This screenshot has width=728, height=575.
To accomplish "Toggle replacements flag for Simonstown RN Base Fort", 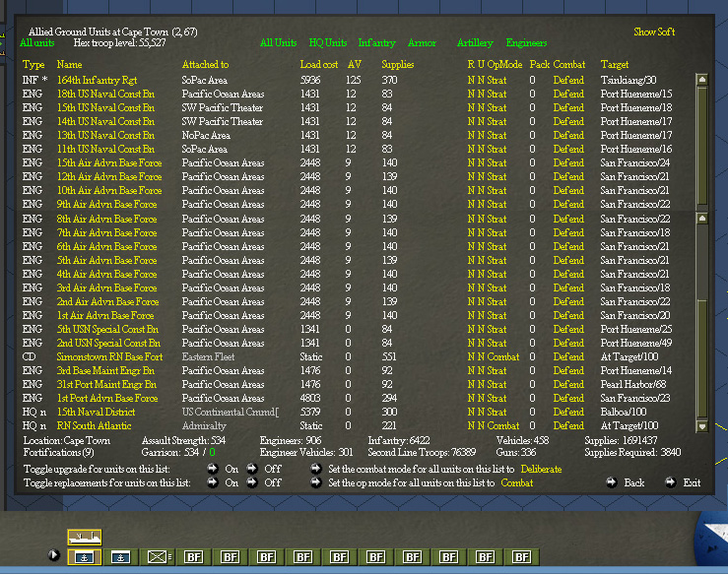I will pos(471,356).
